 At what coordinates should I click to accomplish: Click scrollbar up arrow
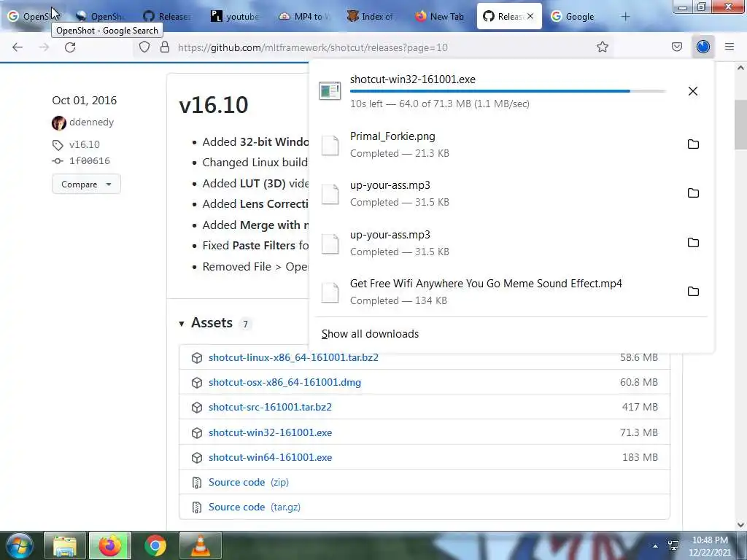[x=740, y=68]
